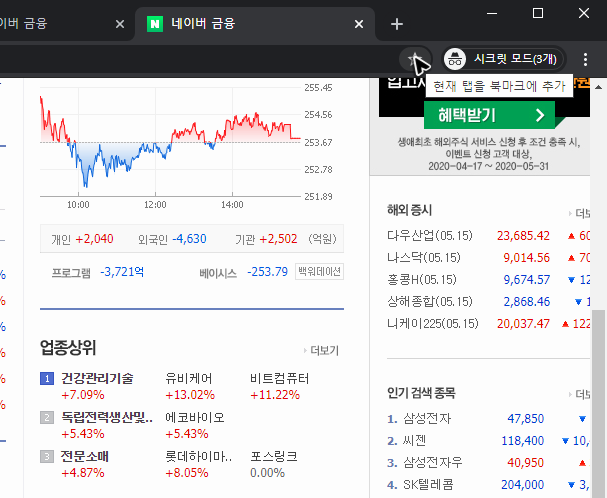Click the blue down triangle beside 홍콩H
The width and height of the screenshot is (607, 498).
pos(571,280)
